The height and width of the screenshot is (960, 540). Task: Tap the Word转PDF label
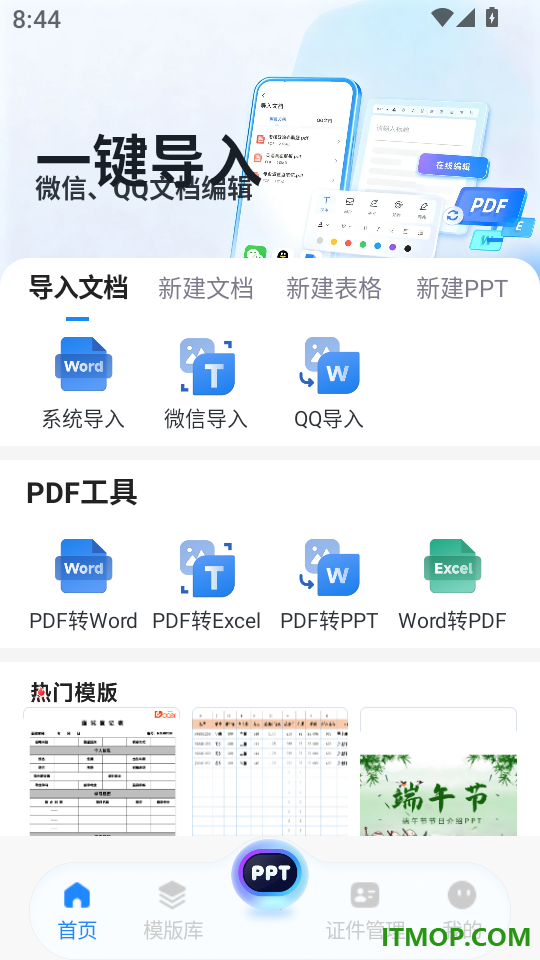pos(452,621)
